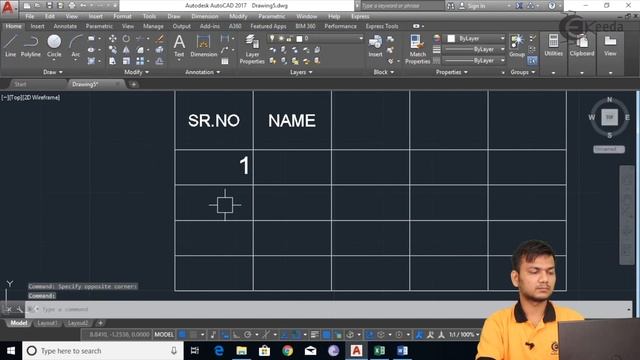Select the Array tool icon
The height and width of the screenshot is (360, 640).
click(x=140, y=61)
